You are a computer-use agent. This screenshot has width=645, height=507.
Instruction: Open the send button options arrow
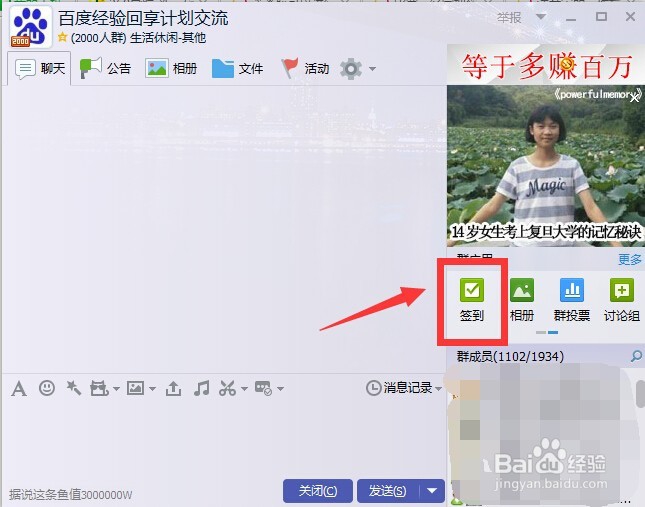click(432, 491)
